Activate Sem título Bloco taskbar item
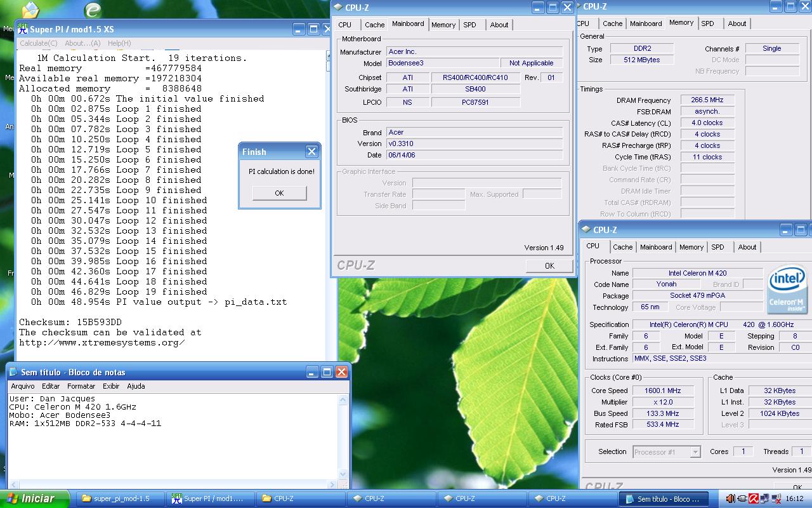This screenshot has height=508, width=812. 664,498
